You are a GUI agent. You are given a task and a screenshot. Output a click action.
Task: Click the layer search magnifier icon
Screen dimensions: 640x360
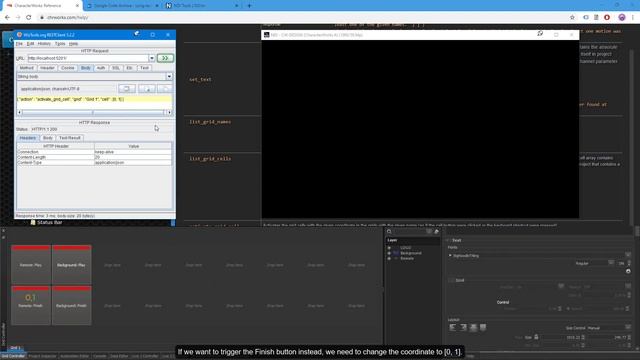coord(389,231)
